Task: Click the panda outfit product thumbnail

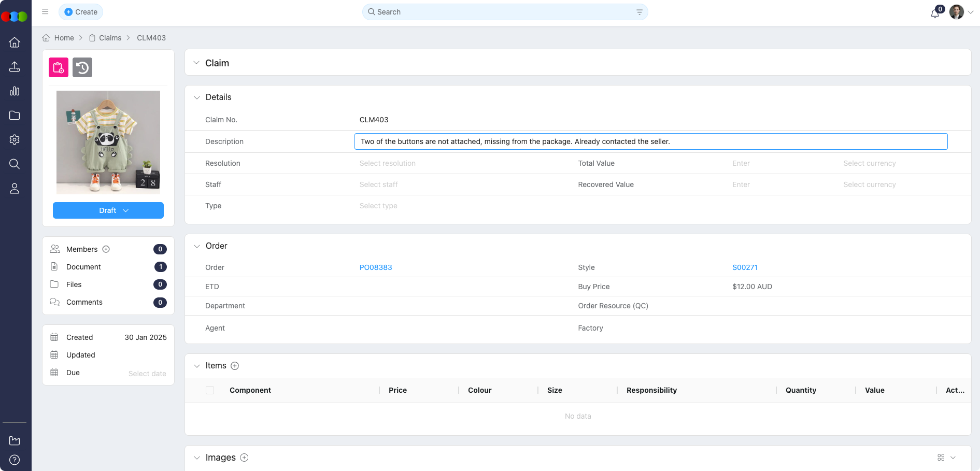Action: coord(108,142)
